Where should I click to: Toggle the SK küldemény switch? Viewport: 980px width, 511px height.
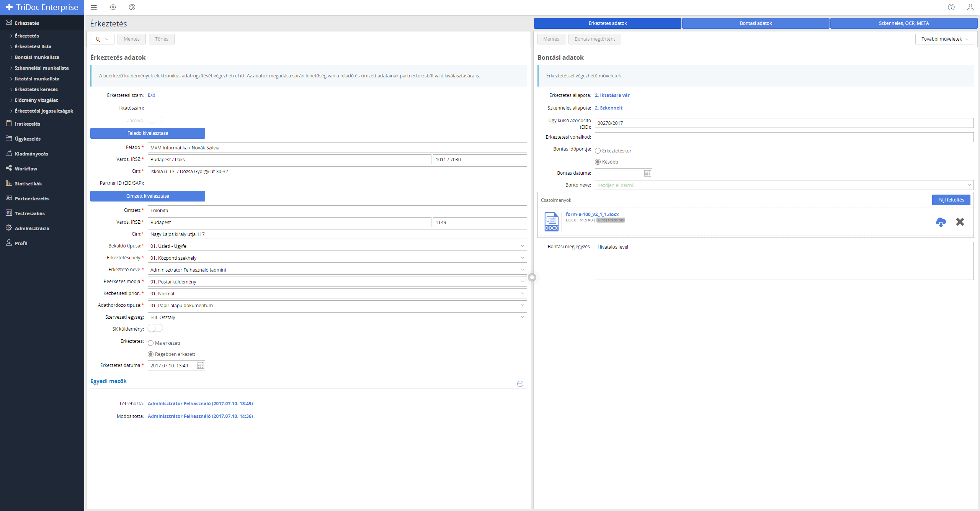pyautogui.click(x=155, y=329)
